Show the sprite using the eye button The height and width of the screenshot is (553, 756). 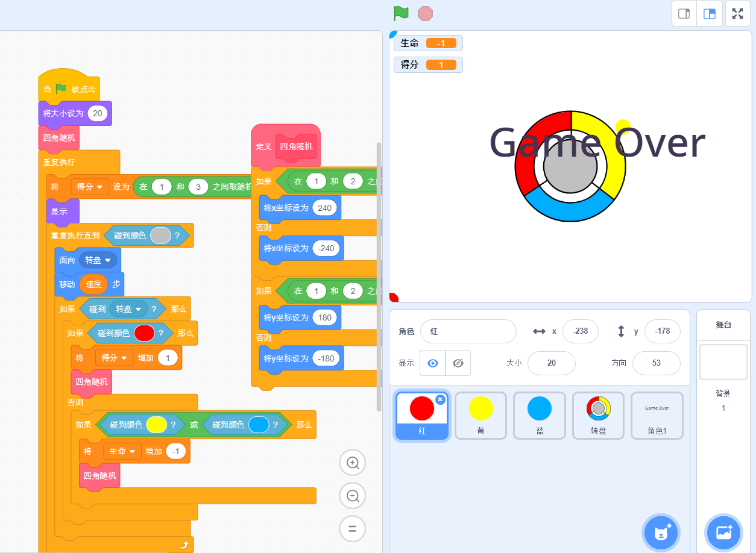[432, 363]
